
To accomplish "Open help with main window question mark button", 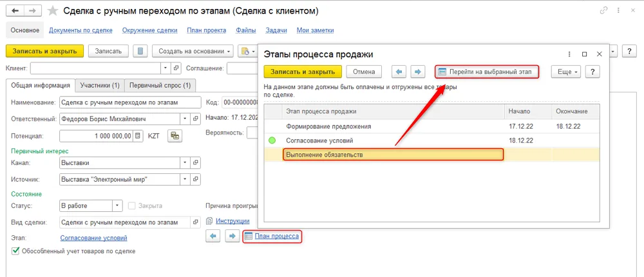I will pyautogui.click(x=629, y=51).
